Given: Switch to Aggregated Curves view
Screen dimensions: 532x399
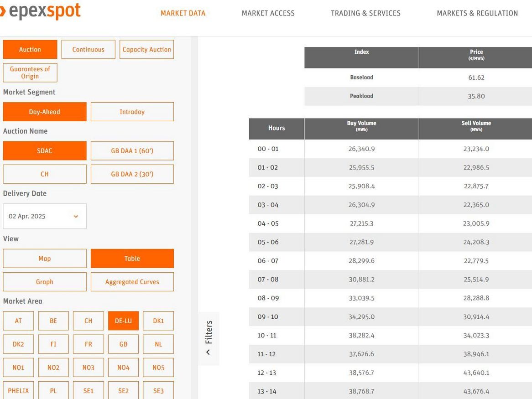Looking at the screenshot, I should tap(132, 282).
